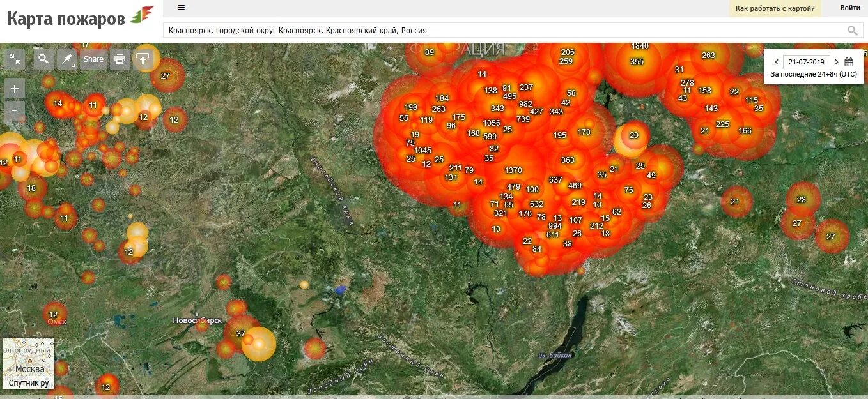Image resolution: width=868 pixels, height=399 pixels.
Task: Select the fire cluster labeled 994
Action: tap(555, 226)
